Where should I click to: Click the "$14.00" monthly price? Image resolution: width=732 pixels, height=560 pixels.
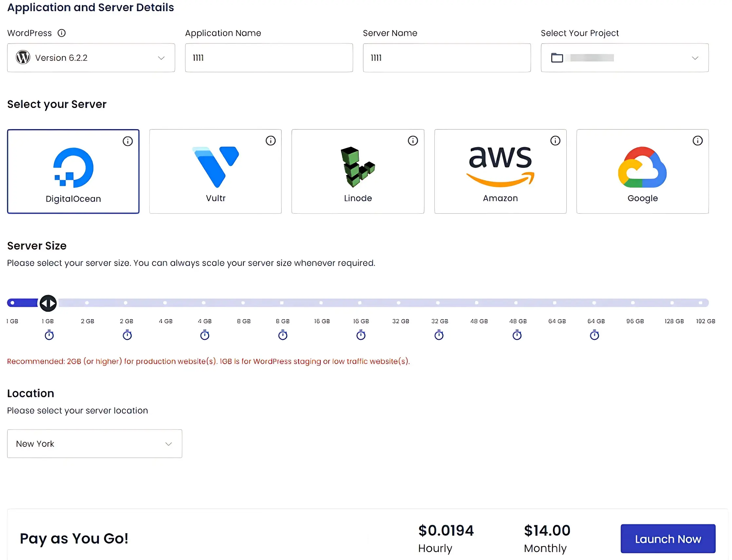(547, 530)
